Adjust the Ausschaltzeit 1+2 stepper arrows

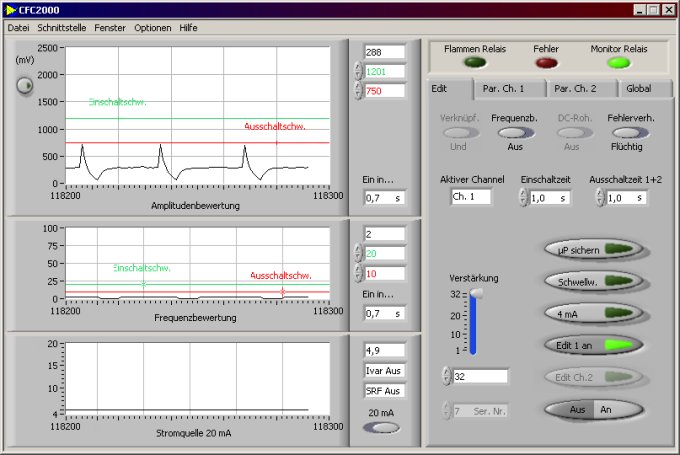pyautogui.click(x=599, y=198)
